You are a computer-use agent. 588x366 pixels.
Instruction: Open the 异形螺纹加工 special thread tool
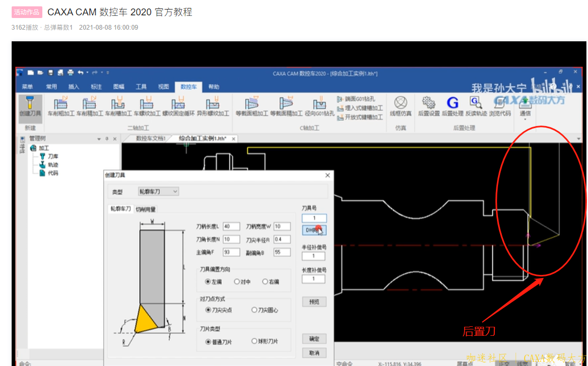pos(213,106)
